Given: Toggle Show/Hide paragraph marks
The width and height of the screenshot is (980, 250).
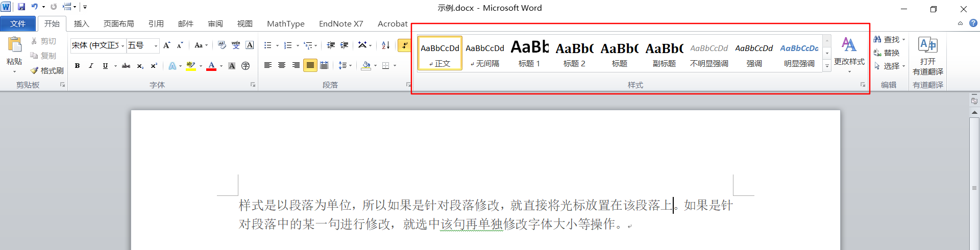Looking at the screenshot, I should tap(404, 45).
